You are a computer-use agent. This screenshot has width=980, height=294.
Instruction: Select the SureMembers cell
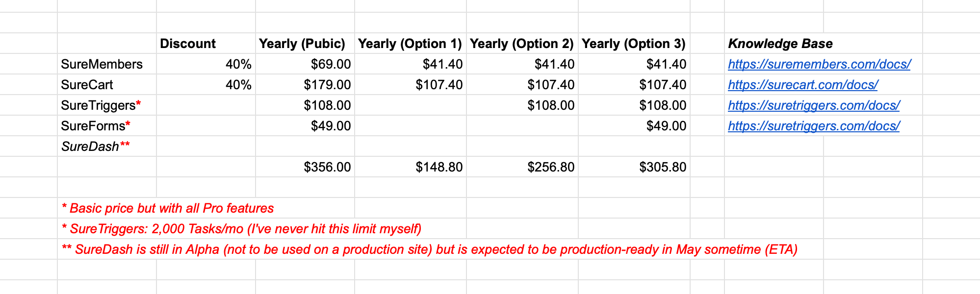coord(102,64)
